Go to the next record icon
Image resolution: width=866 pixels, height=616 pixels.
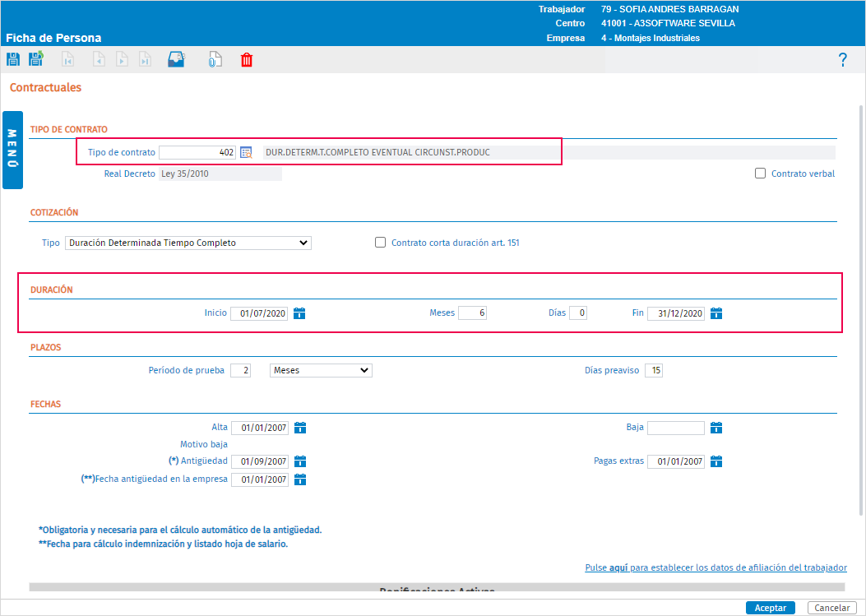(x=122, y=59)
